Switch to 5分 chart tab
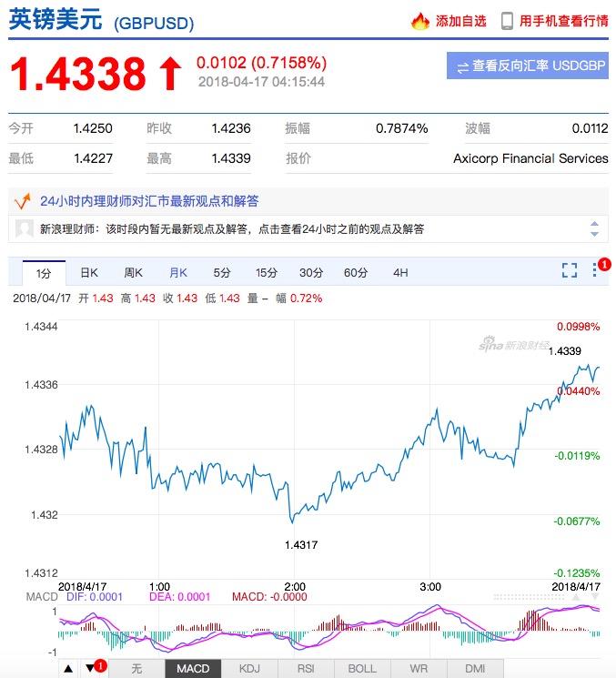Image resolution: width=616 pixels, height=678 pixels. pos(222,272)
